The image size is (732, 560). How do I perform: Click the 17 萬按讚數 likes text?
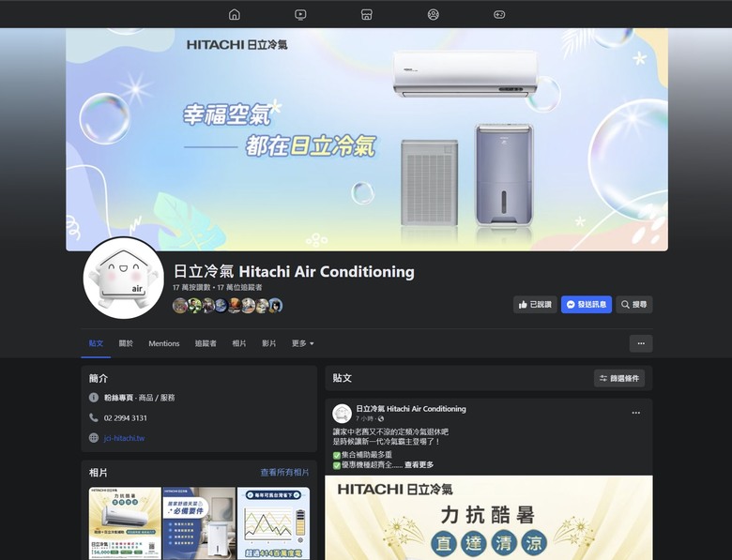coord(191,287)
